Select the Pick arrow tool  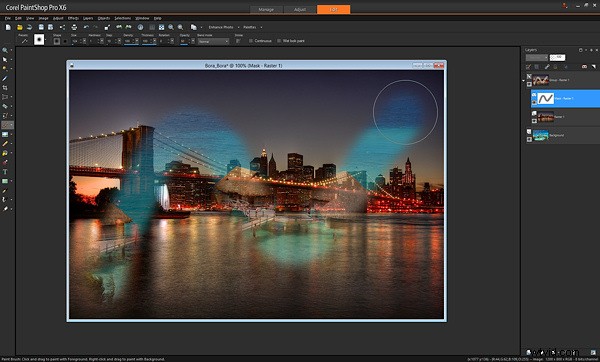[5, 60]
